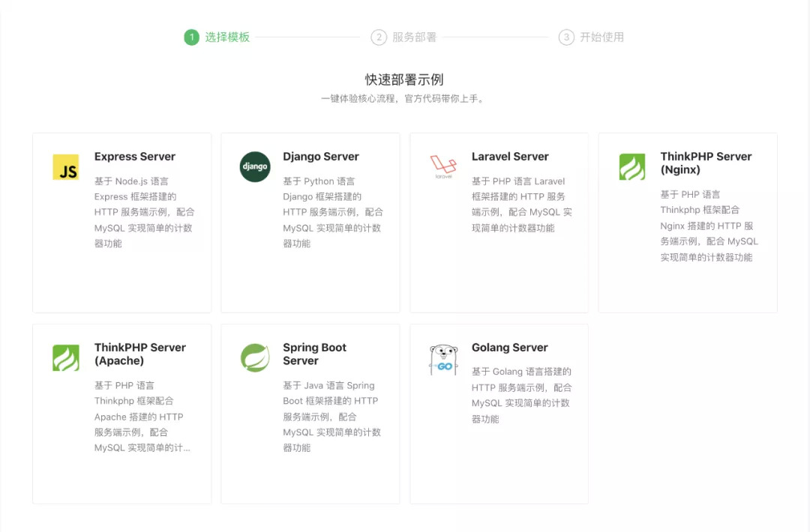Go to the 开始使用 step
810x532 pixels.
click(x=601, y=37)
